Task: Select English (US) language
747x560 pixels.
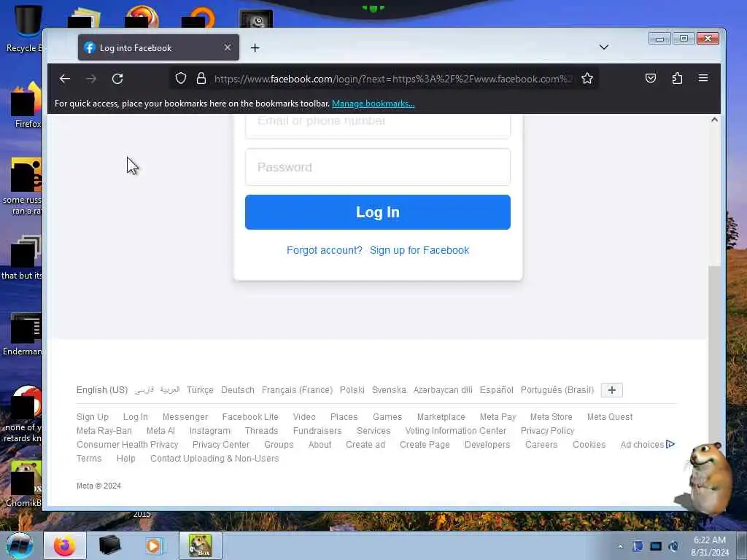Action: coord(102,390)
